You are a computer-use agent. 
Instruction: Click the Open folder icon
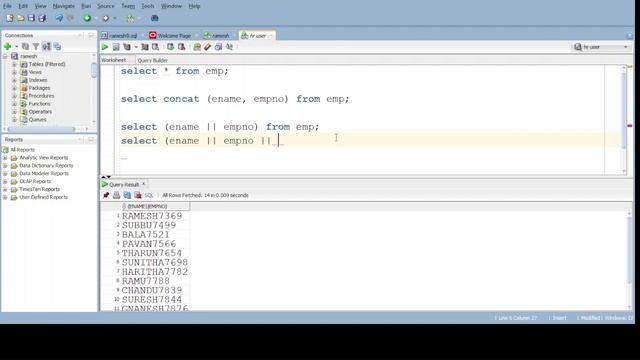coord(20,18)
